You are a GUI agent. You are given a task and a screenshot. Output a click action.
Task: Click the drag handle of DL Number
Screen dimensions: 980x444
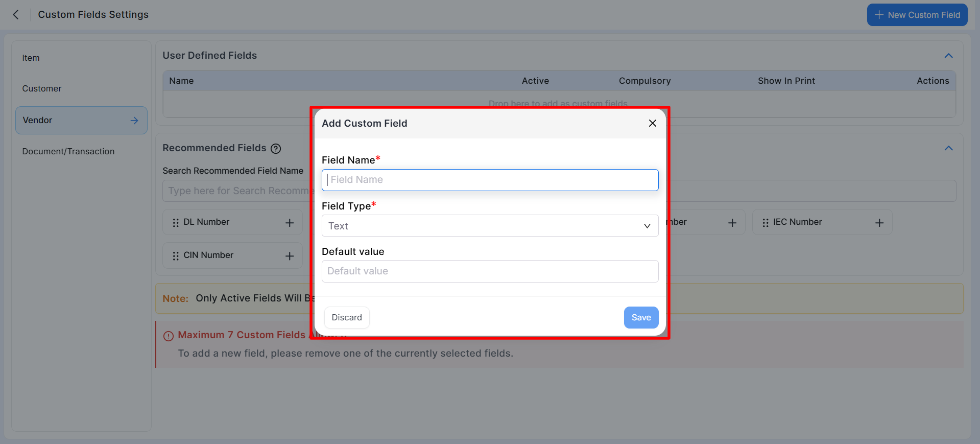176,223
